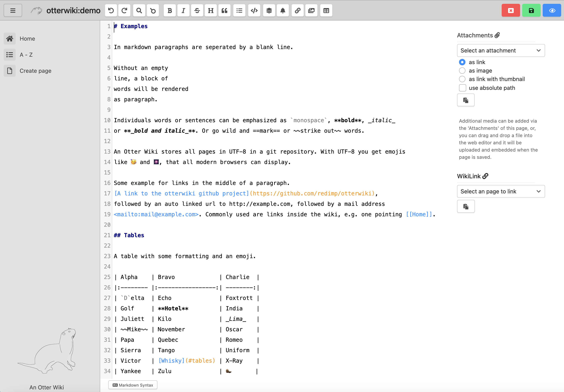This screenshot has height=392, width=564.
Task: Open 'Select an page to link' dropdown
Action: 501,191
